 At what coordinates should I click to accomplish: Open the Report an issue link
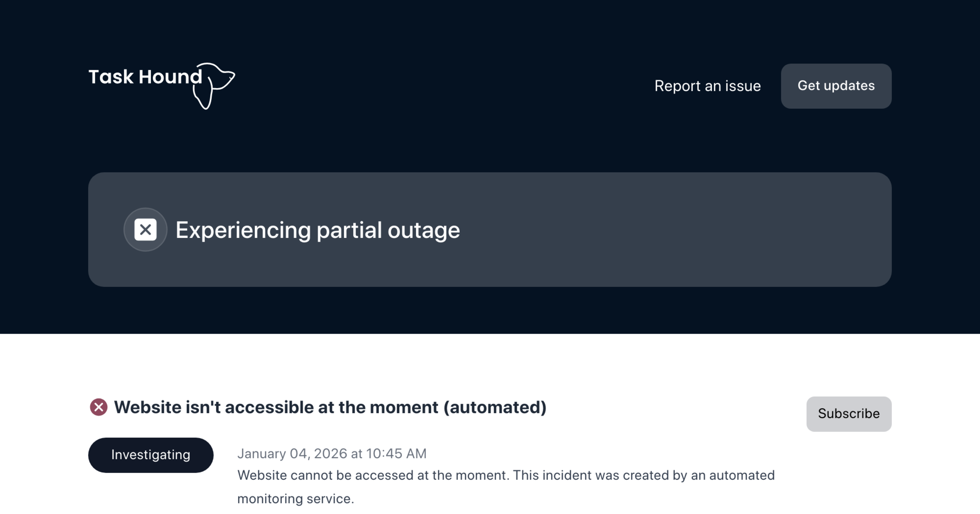click(x=708, y=86)
